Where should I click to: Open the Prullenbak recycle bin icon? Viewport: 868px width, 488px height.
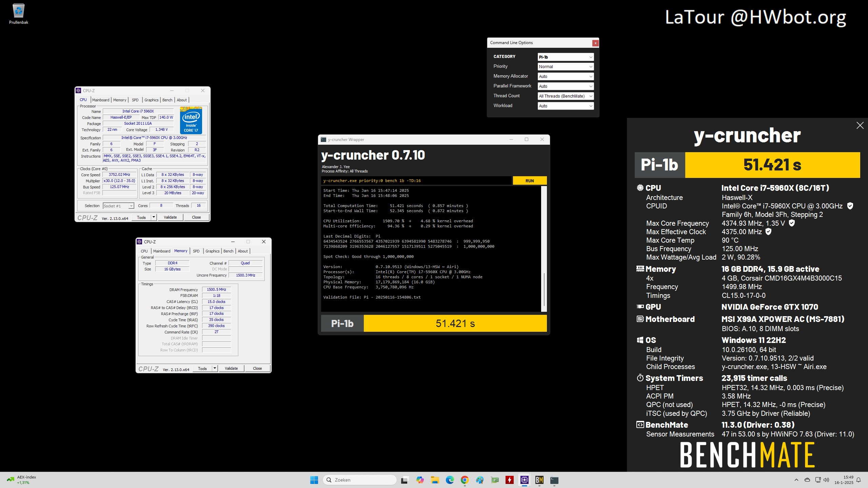19,14
